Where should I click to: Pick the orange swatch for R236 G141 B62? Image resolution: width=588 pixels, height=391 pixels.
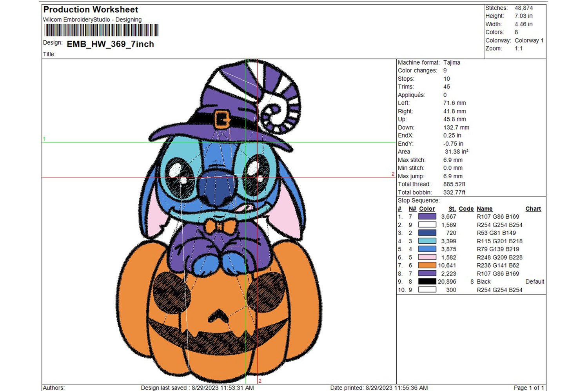coord(427,265)
